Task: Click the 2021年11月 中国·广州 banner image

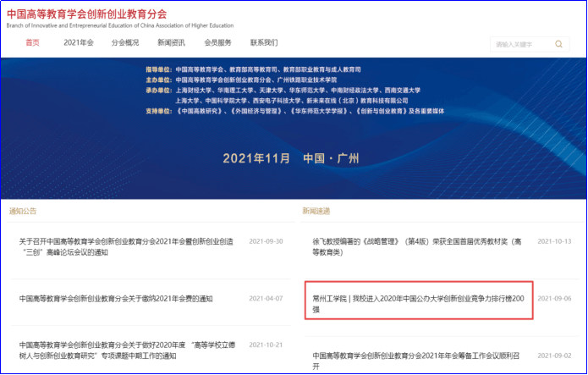Action: click(292, 127)
